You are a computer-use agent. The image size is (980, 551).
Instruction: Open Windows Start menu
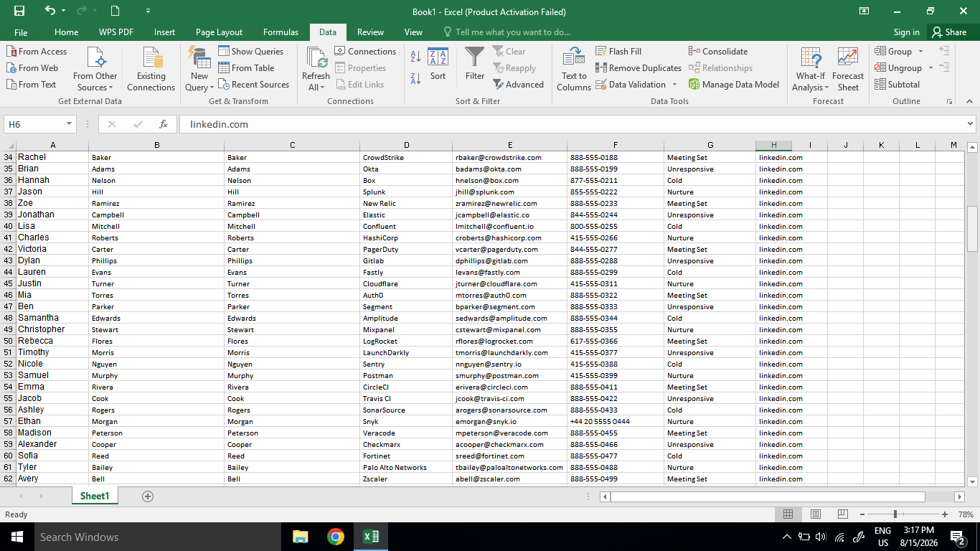[17, 537]
